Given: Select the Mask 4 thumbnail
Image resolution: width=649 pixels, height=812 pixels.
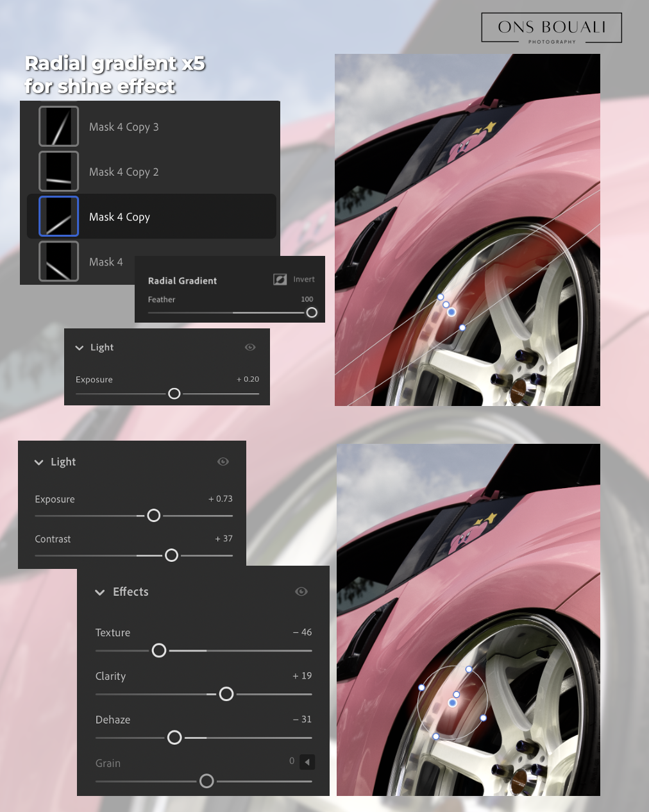Looking at the screenshot, I should pos(59,261).
